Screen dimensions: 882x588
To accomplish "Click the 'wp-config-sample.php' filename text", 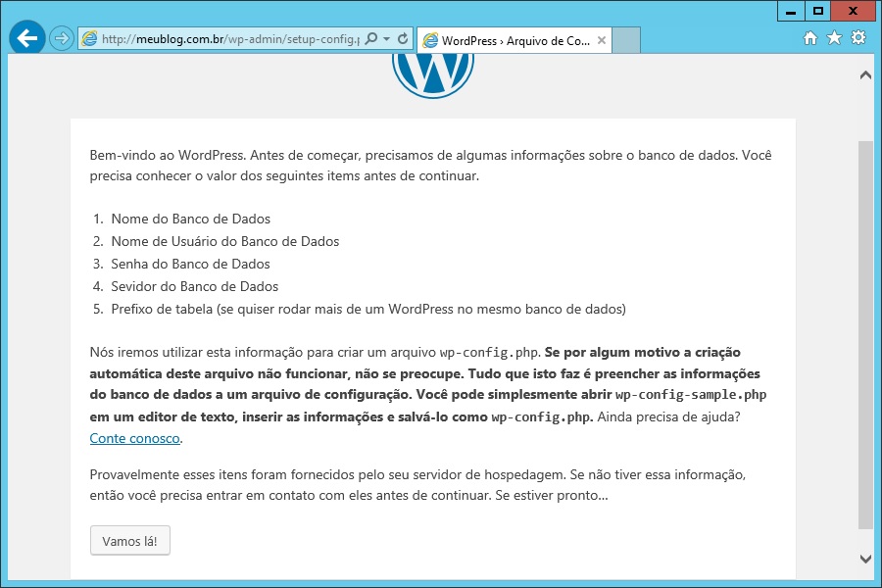I will click(x=691, y=395).
